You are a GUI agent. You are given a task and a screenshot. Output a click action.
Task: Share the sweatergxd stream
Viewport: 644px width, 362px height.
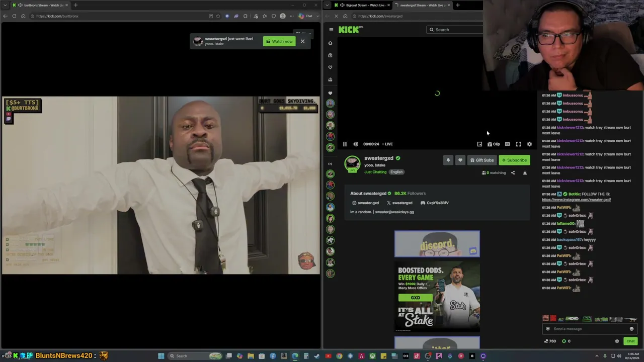513,173
